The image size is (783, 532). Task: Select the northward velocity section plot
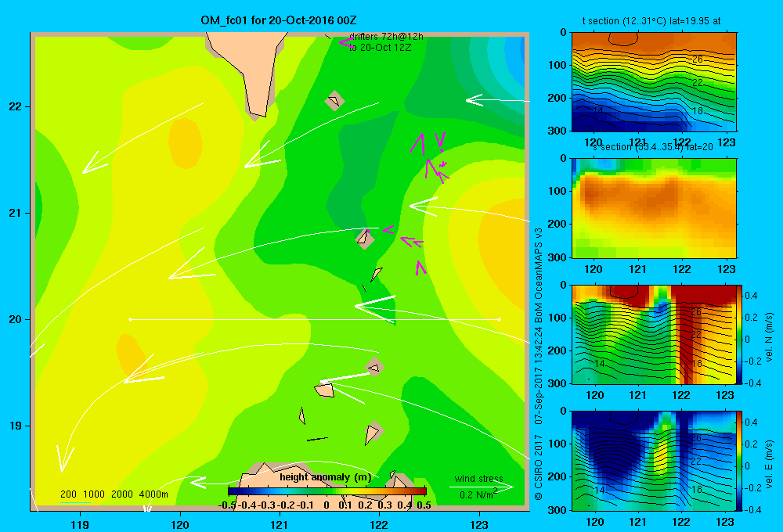point(654,334)
